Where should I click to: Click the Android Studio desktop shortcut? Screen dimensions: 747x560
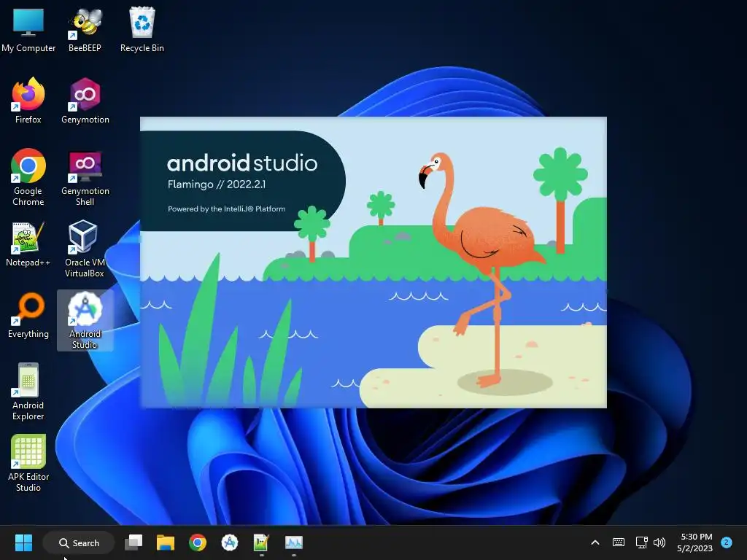click(85, 320)
